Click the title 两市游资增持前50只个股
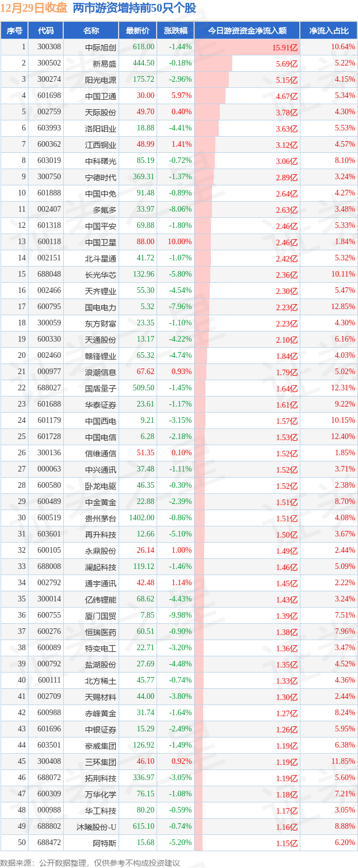 (134, 8)
